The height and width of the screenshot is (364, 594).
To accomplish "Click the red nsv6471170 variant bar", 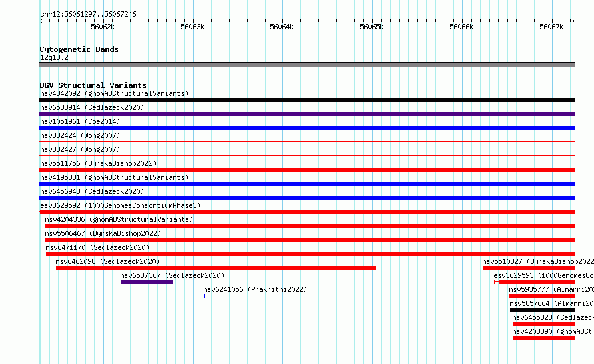I will [310, 254].
